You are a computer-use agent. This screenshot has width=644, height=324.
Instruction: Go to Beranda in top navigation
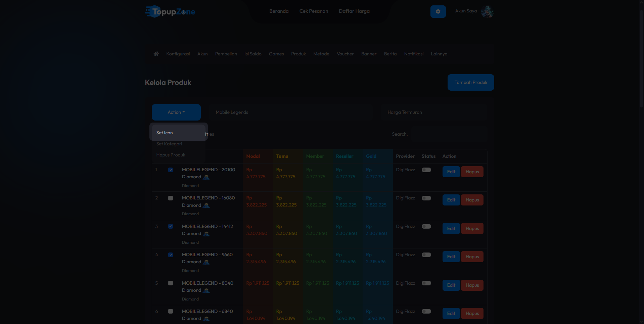point(279,11)
